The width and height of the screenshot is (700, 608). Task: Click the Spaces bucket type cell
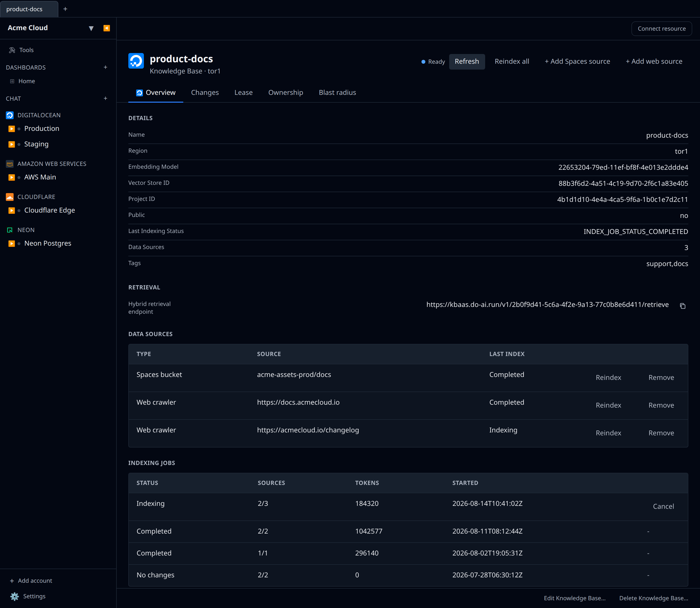click(x=159, y=375)
